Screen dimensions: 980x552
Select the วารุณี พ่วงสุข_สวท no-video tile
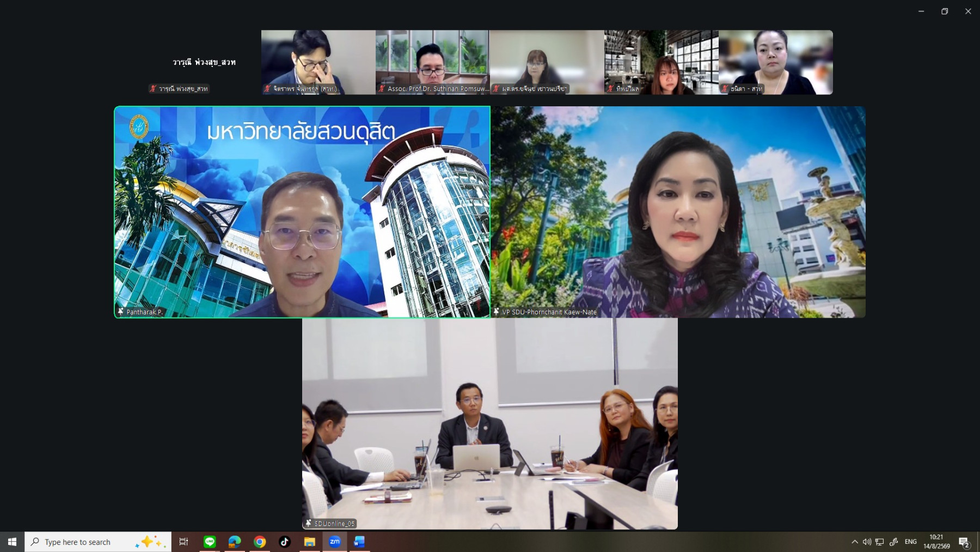point(204,62)
